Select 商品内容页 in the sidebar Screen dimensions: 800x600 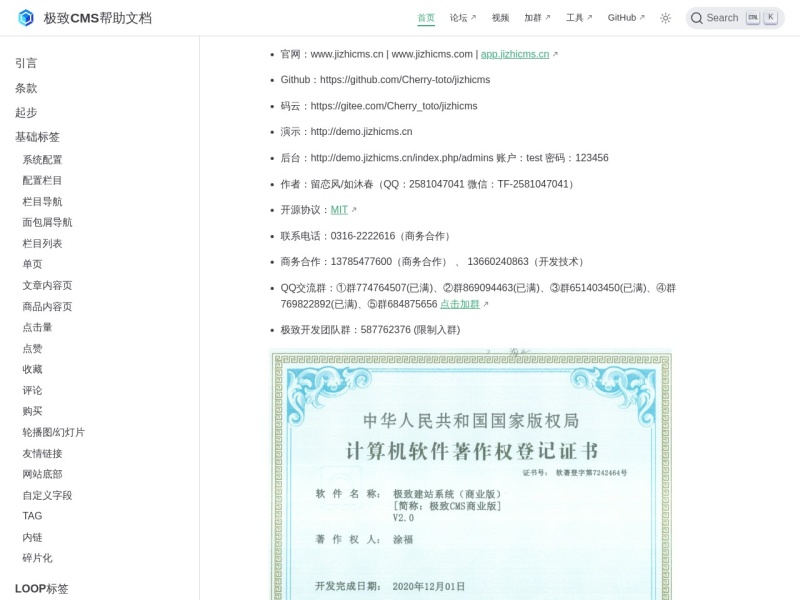click(x=47, y=306)
